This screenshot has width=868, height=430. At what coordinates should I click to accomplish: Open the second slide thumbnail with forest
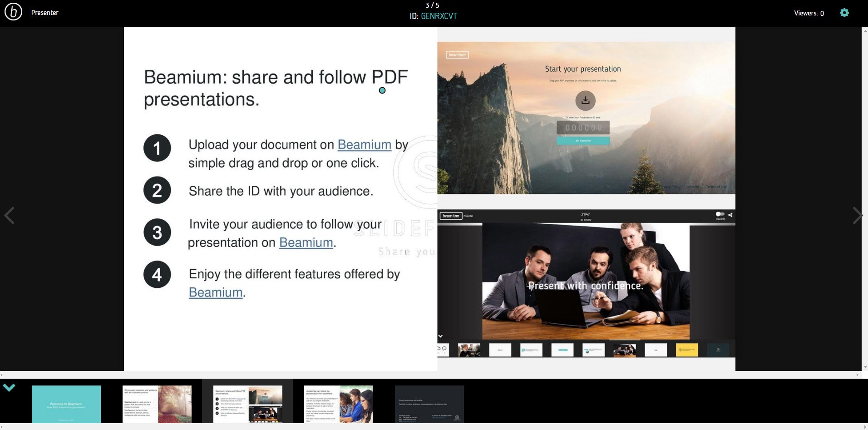157,404
